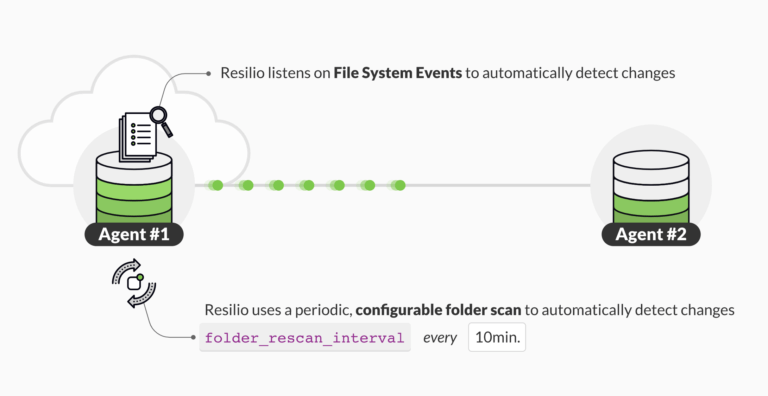Click the callout dot before Resilio listens

(x=209, y=74)
